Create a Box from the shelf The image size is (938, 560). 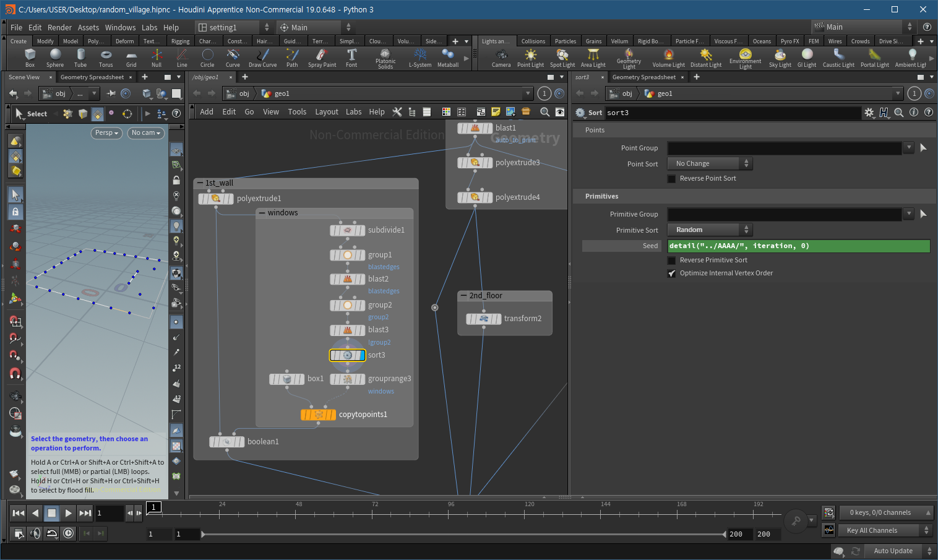tap(30, 58)
